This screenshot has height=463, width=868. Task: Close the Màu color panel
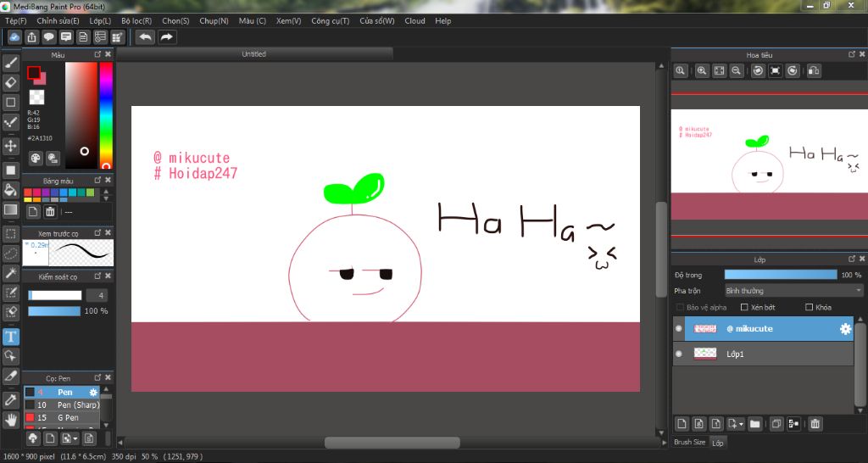click(x=108, y=54)
